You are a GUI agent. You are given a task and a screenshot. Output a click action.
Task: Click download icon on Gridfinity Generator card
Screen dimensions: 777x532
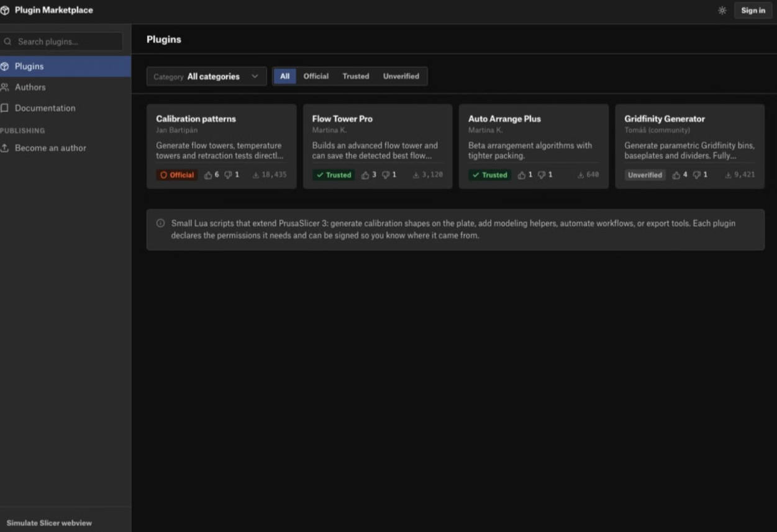(729, 175)
